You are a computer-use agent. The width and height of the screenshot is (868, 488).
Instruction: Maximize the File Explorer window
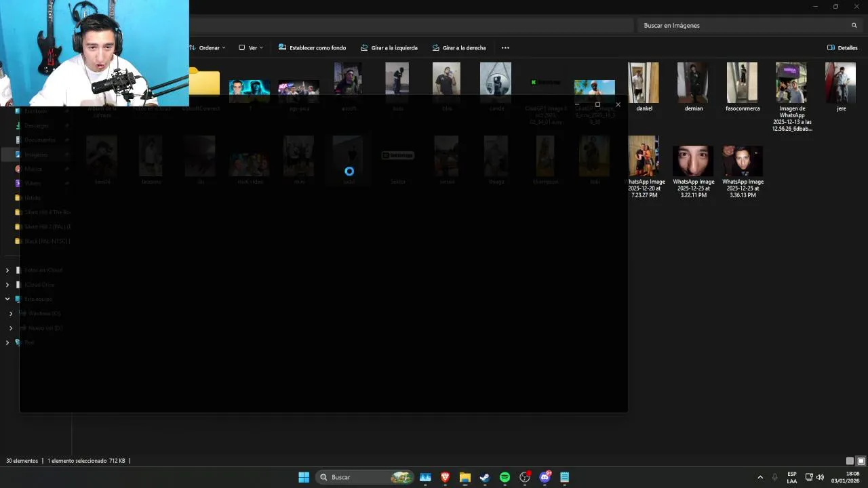tap(835, 7)
